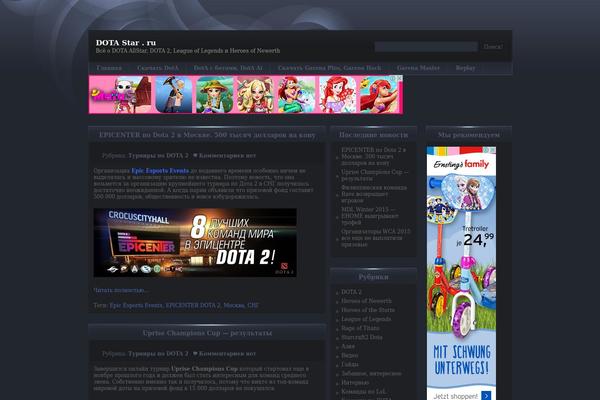
Task: Click the site search input field
Action: [426, 47]
